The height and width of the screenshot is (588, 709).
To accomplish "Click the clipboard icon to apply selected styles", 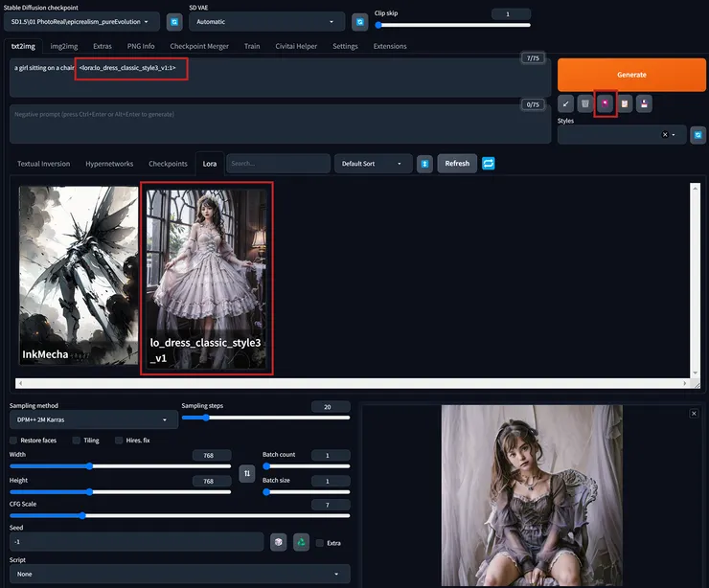I will (x=625, y=103).
